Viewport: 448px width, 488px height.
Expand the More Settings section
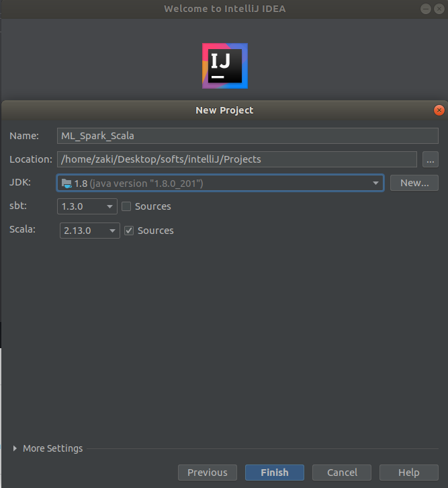point(15,448)
